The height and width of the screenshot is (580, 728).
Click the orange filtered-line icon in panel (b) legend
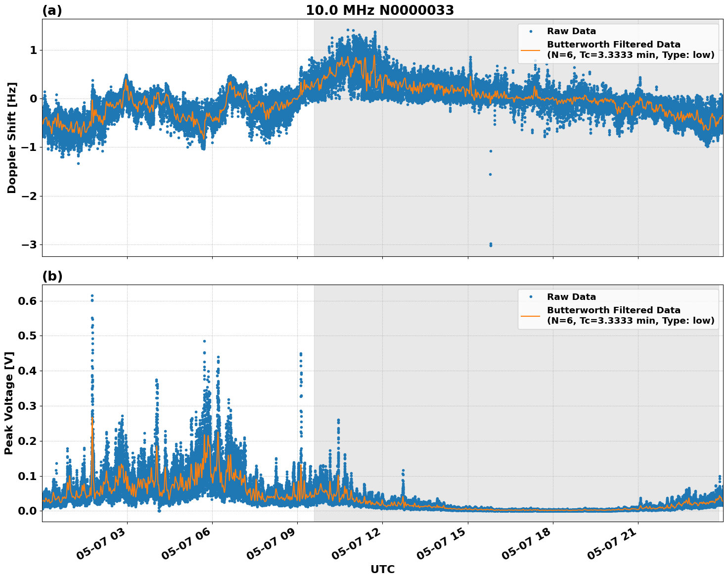tap(531, 316)
